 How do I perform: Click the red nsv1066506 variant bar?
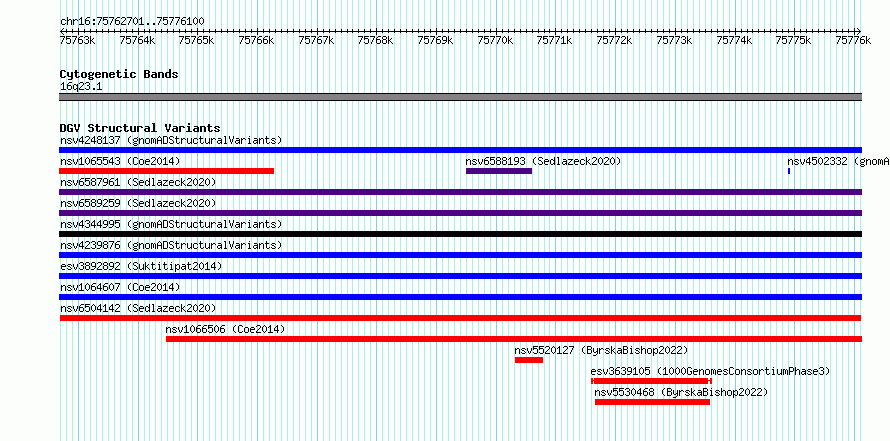(514, 339)
